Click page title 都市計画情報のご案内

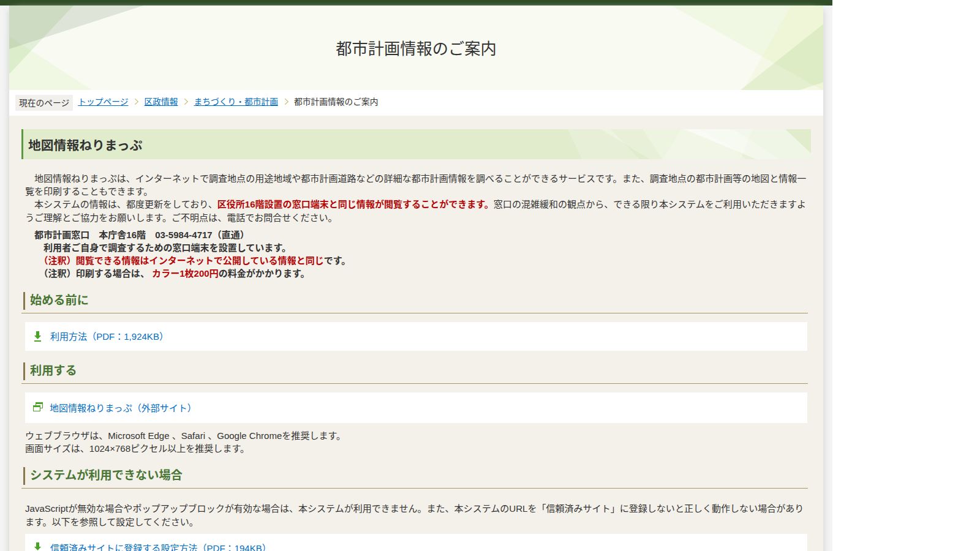[x=416, y=49]
